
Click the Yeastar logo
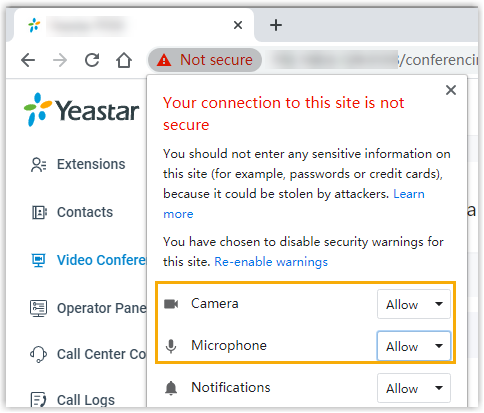pyautogui.click(x=82, y=110)
